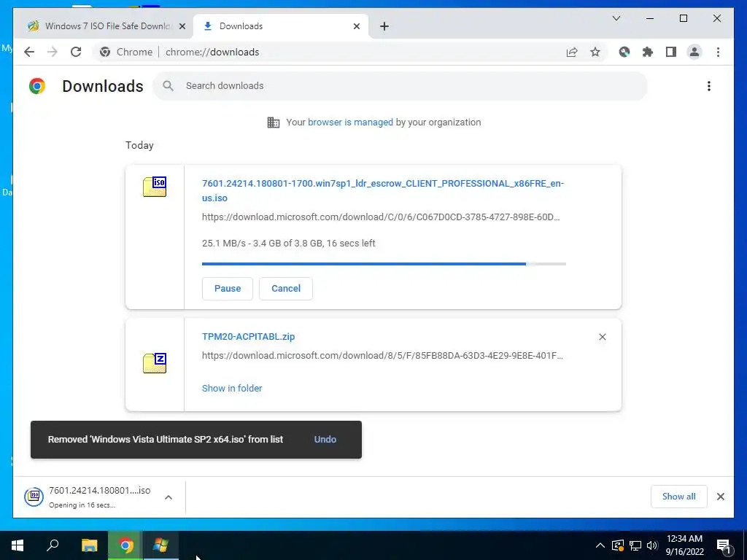Remove TPM20-ACPITABL.zip from list
Screen dimensions: 747x560
tap(602, 337)
